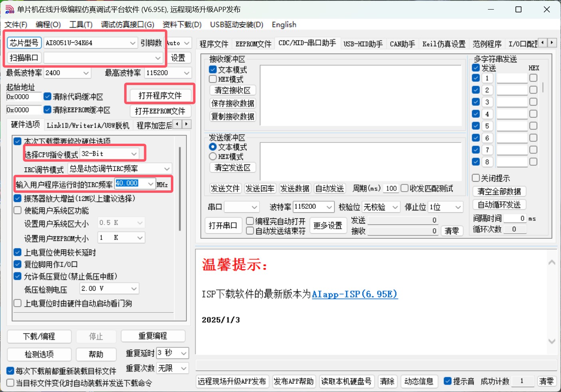The image size is (561, 392).
Task: Click scroll-up chevron in 温馨提示 panel
Action: (552, 262)
